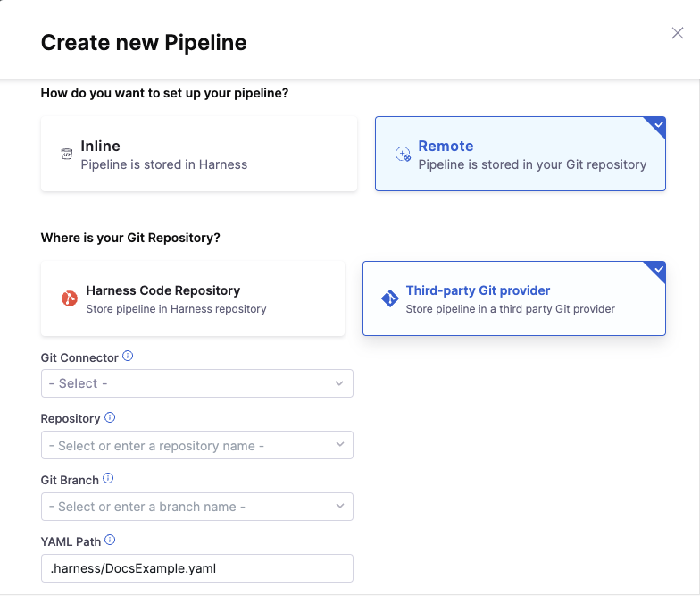Click the checkmark badge on Remote card
700x596 pixels.
point(659,125)
